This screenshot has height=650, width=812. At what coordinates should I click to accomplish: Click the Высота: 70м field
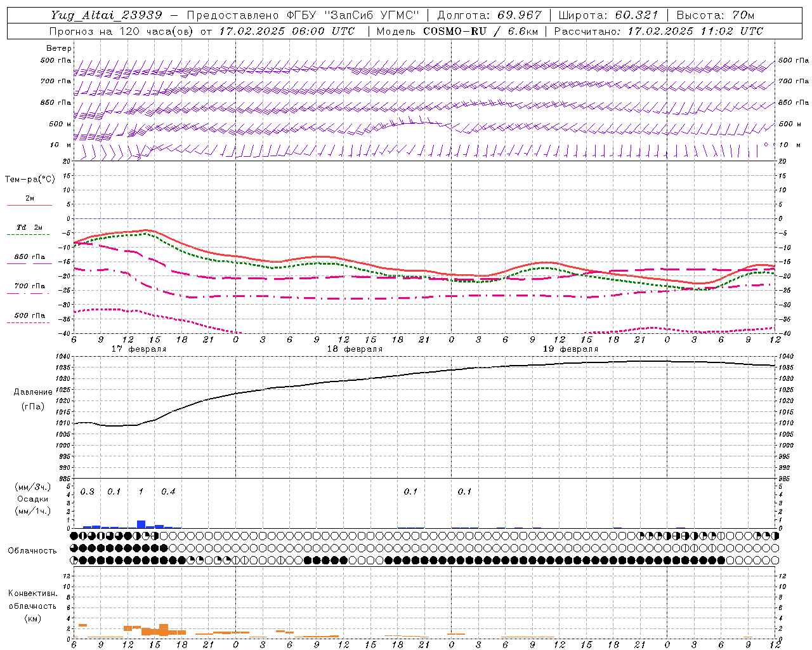pyautogui.click(x=716, y=15)
